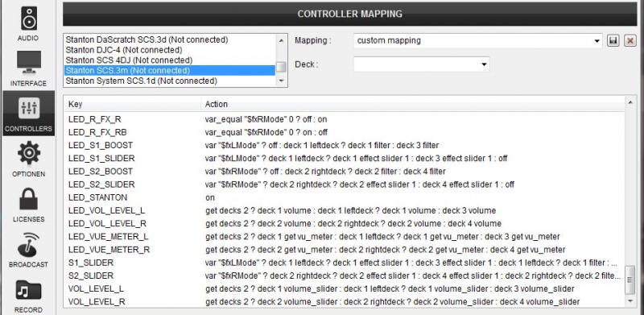Open Optionen gear icon
The image size is (644, 315).
[28, 153]
